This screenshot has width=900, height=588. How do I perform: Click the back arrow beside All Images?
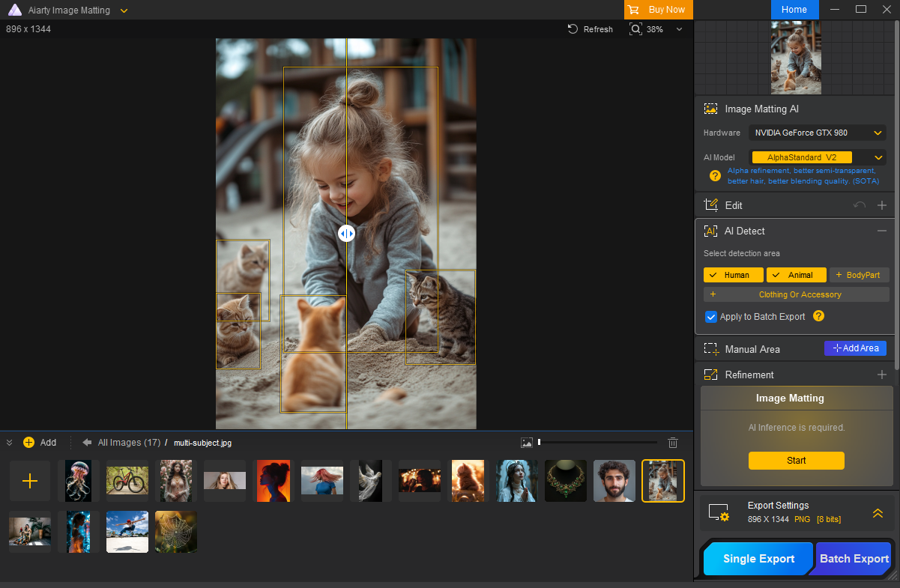(x=87, y=443)
